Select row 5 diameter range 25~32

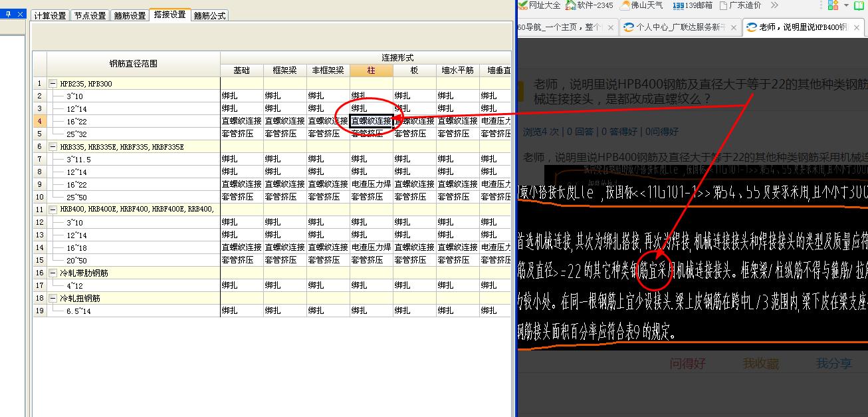point(134,134)
